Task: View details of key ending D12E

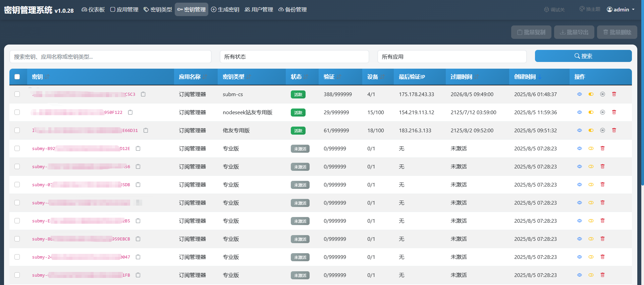Action: [579, 148]
